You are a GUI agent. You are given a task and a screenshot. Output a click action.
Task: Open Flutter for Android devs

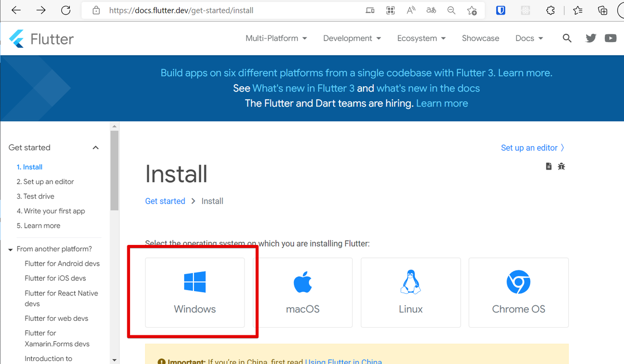62,264
